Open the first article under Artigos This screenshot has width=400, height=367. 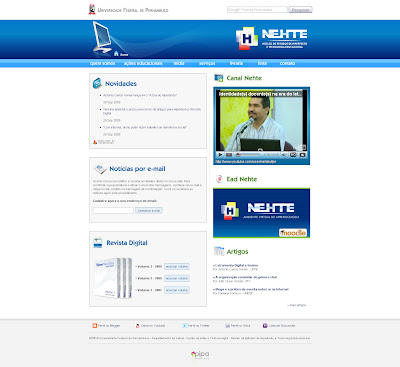(x=235, y=266)
